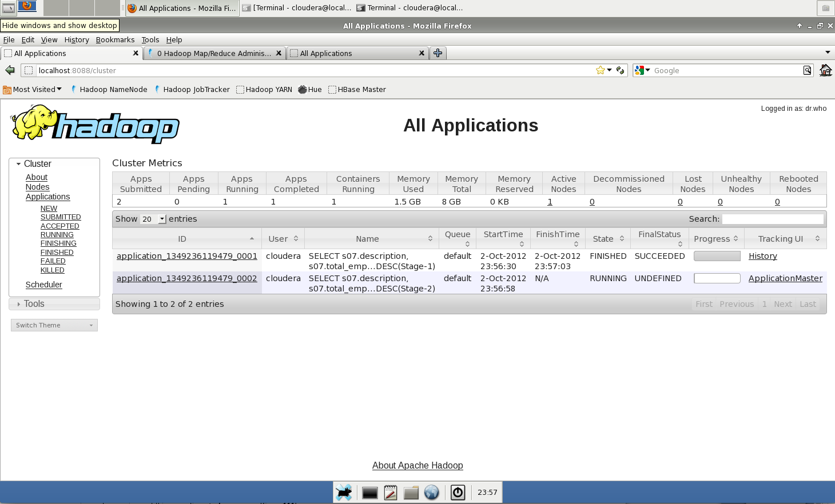Close the Hadoop Map/Reduce Administration tab
The width and height of the screenshot is (835, 504).
(279, 53)
